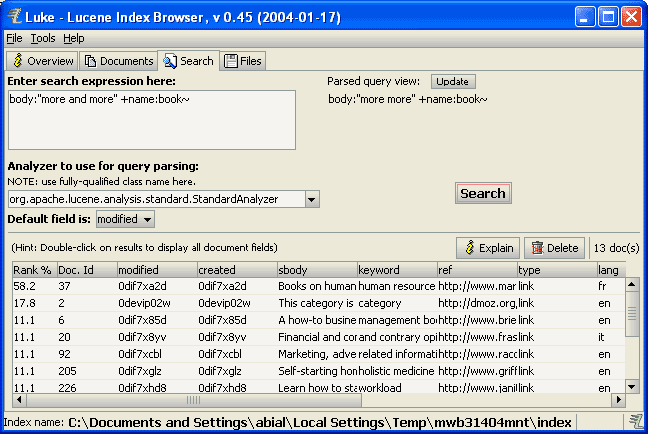648x434 pixels.
Task: Select the result row with rank 58.2
Action: pos(319,286)
